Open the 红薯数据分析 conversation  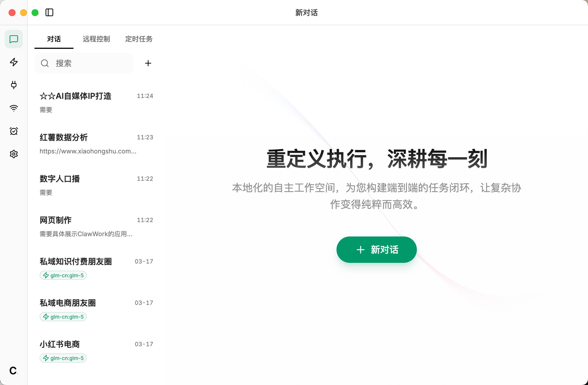pyautogui.click(x=86, y=138)
